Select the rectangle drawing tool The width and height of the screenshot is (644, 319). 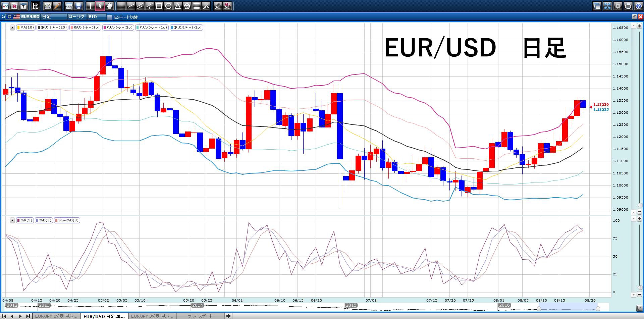click(x=159, y=6)
